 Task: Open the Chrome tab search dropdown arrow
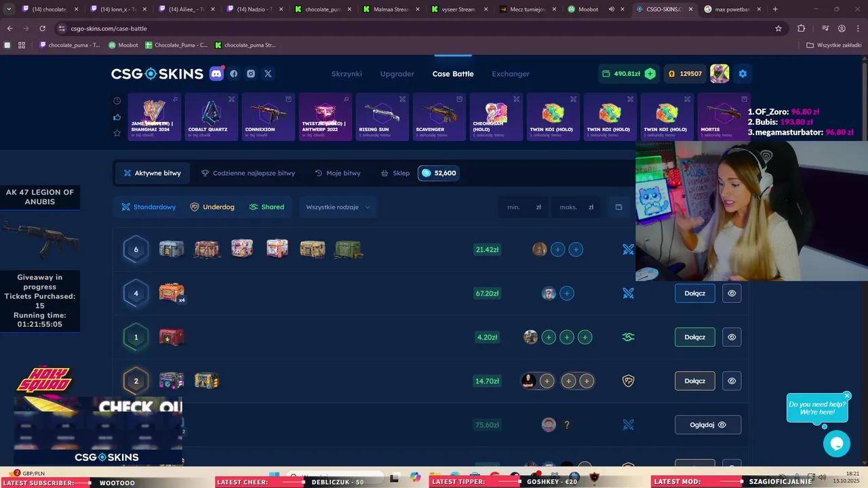(x=10, y=9)
